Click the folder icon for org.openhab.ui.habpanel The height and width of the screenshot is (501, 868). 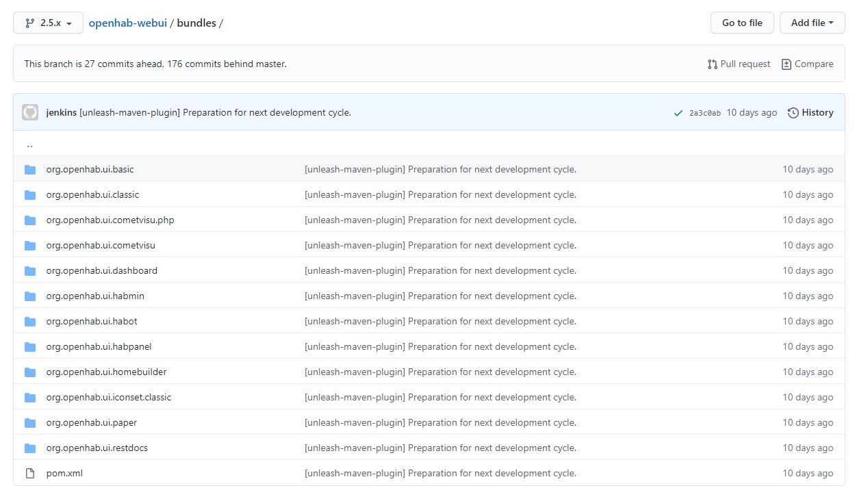pyautogui.click(x=30, y=346)
